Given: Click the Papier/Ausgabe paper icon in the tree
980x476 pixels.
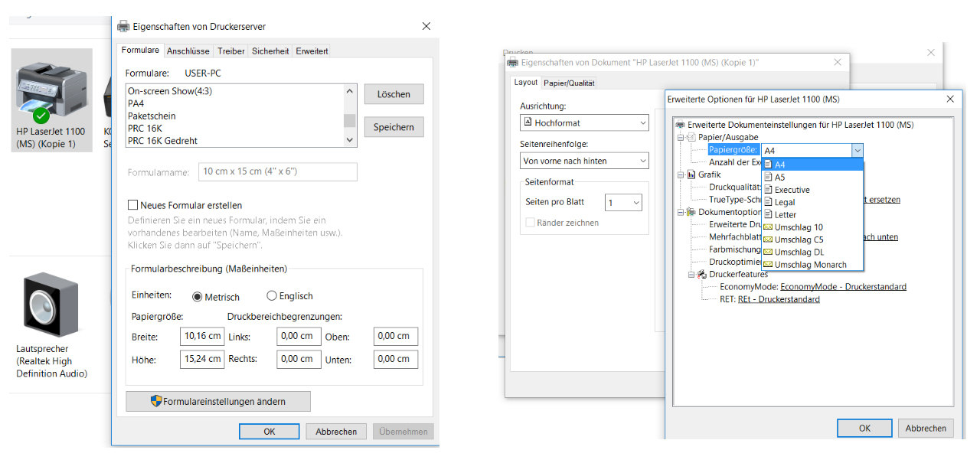Looking at the screenshot, I should tap(691, 137).
